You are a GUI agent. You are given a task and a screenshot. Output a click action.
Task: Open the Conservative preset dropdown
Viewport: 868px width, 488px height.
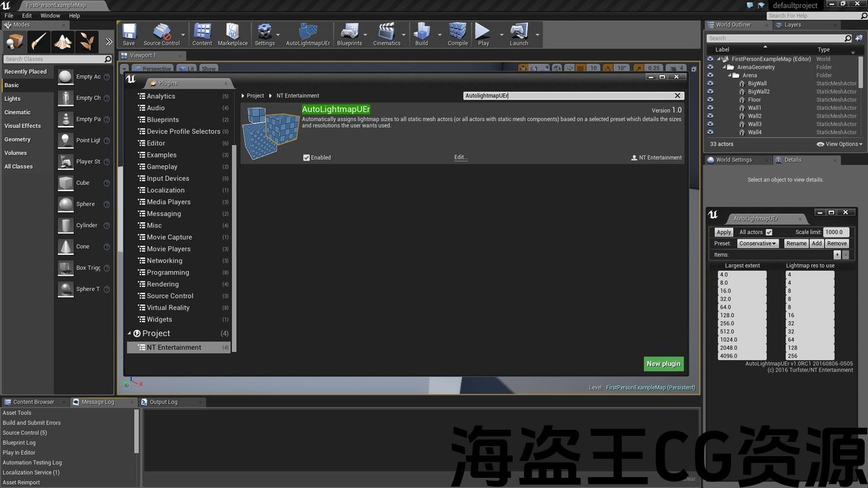[757, 243]
